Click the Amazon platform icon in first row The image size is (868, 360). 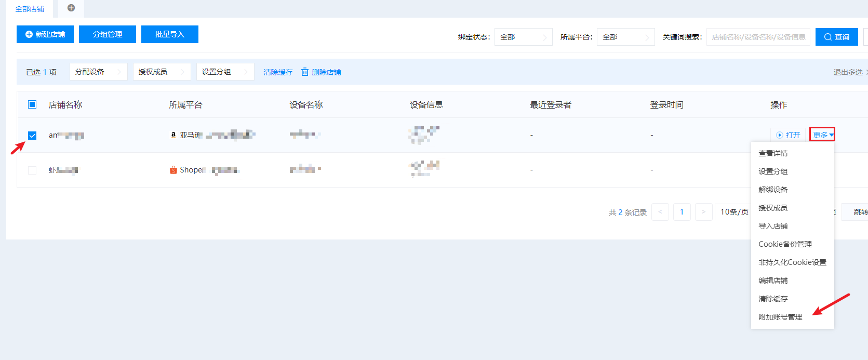(173, 135)
